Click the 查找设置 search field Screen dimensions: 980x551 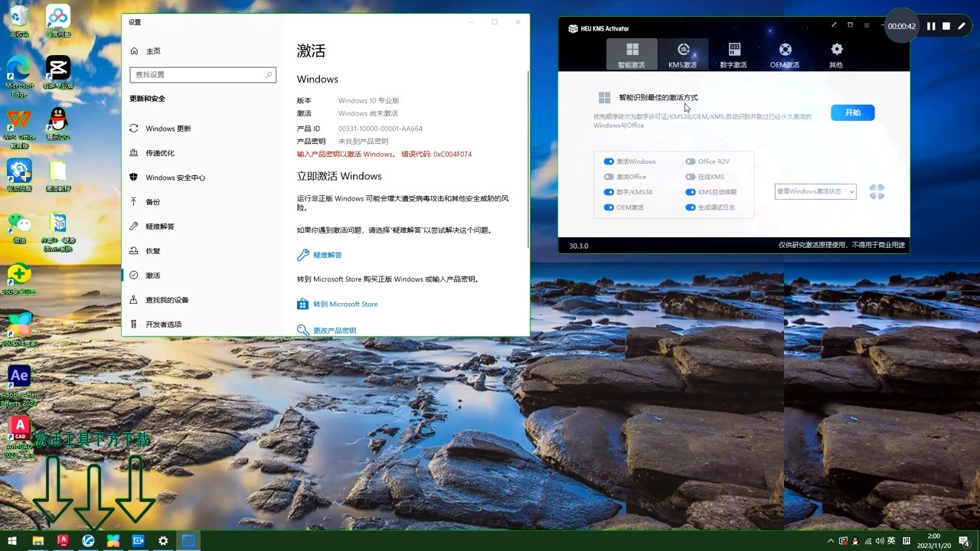[x=203, y=75]
